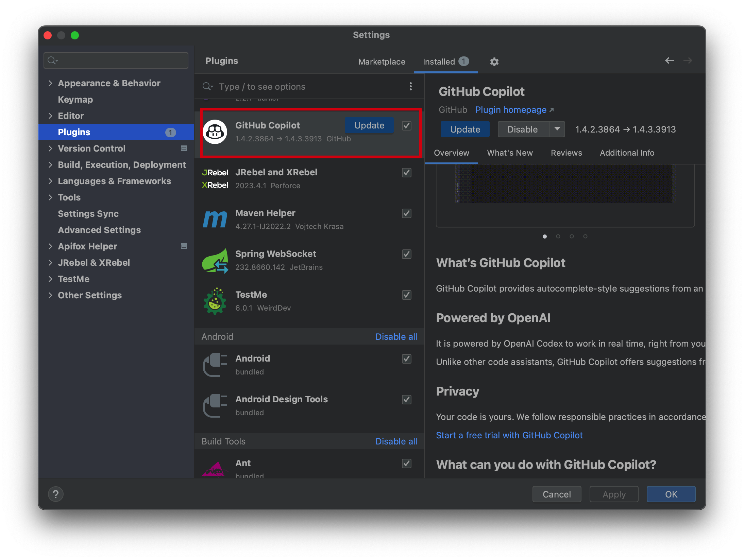Click the Android Design Tools plug icon
The width and height of the screenshot is (744, 560).
(x=215, y=406)
